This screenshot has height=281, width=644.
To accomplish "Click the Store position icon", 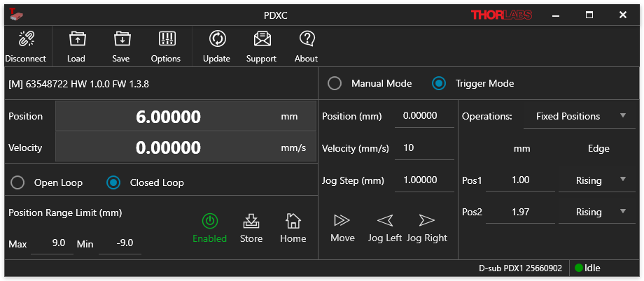I will coord(251,222).
